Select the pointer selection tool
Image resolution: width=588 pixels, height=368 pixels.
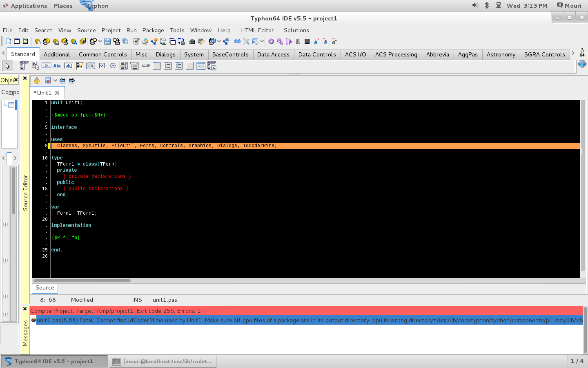(x=7, y=66)
